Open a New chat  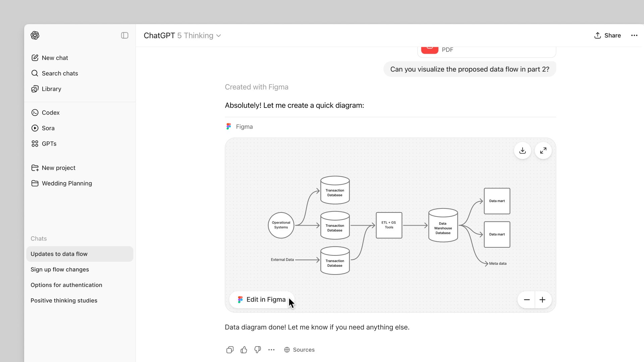55,58
